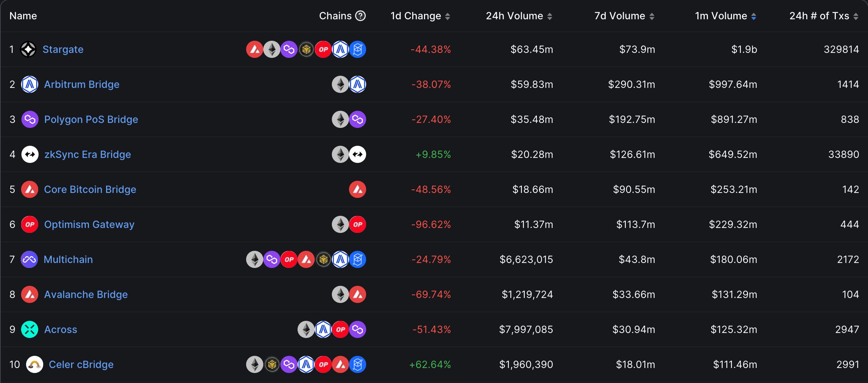Image resolution: width=868 pixels, height=383 pixels.
Task: Open the Celer cBridge link
Action: click(81, 364)
